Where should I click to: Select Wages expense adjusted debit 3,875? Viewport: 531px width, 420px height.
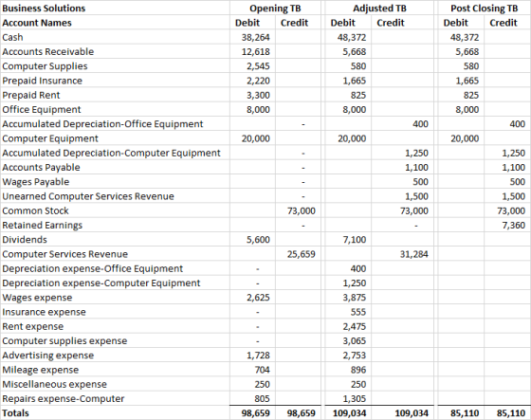pyautogui.click(x=355, y=298)
